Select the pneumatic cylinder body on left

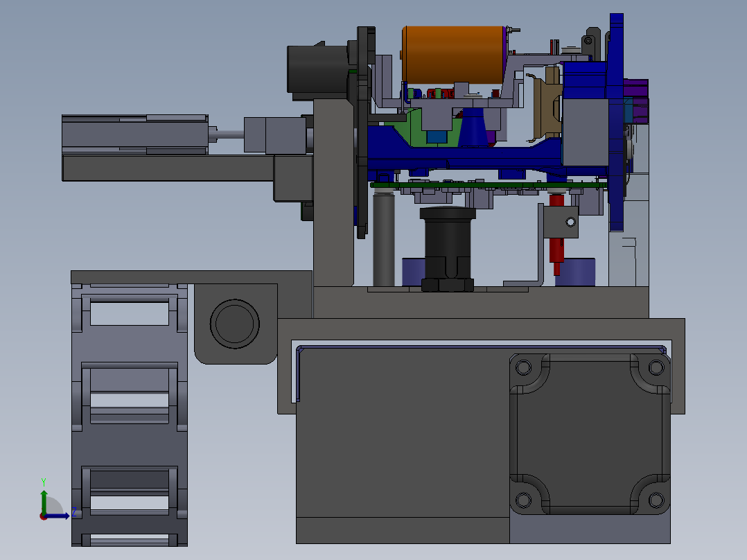tap(135, 134)
